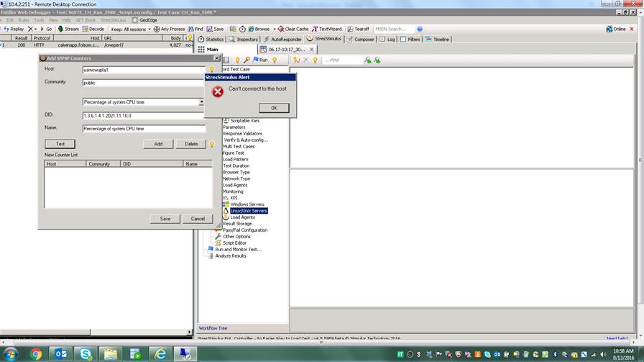Image resolution: width=644 pixels, height=362 pixels.
Task: Select Script Editor in workflow tree
Action: [x=234, y=243]
